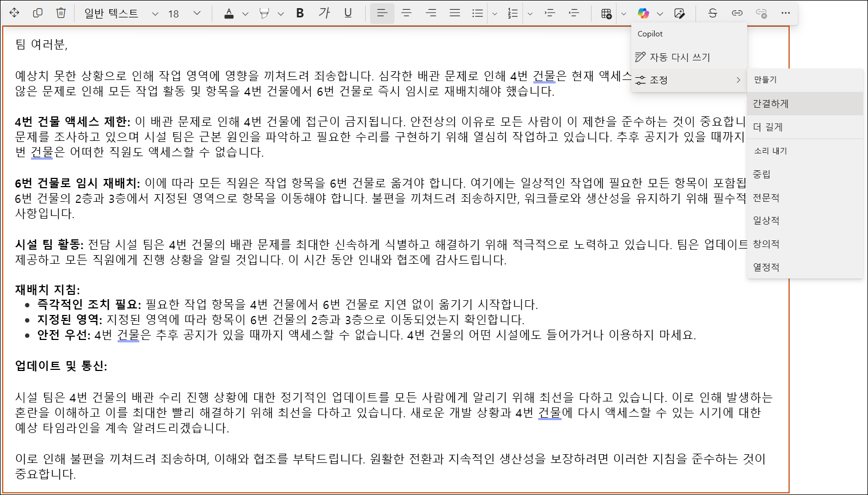Click the trash delete icon
Viewport: 868px width, 495px height.
pos(61,13)
